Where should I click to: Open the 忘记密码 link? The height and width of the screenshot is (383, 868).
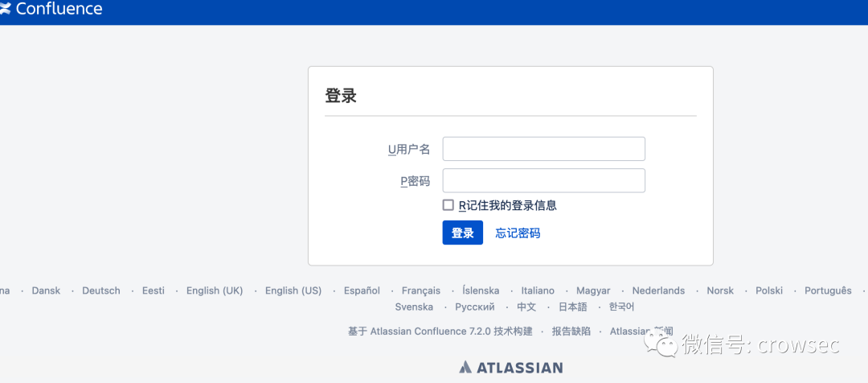[518, 233]
